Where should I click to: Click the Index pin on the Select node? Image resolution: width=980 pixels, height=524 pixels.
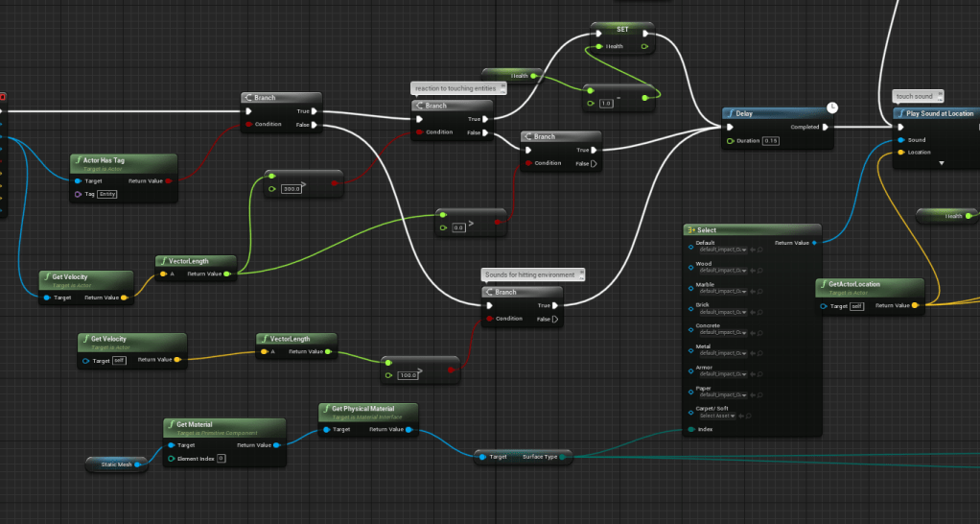[690, 429]
